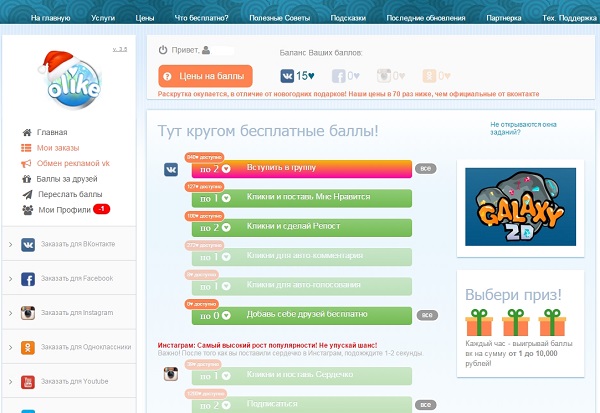The height and width of the screenshot is (413, 600).
Task: Click the Instagram balance icon in header
Action: 384,76
